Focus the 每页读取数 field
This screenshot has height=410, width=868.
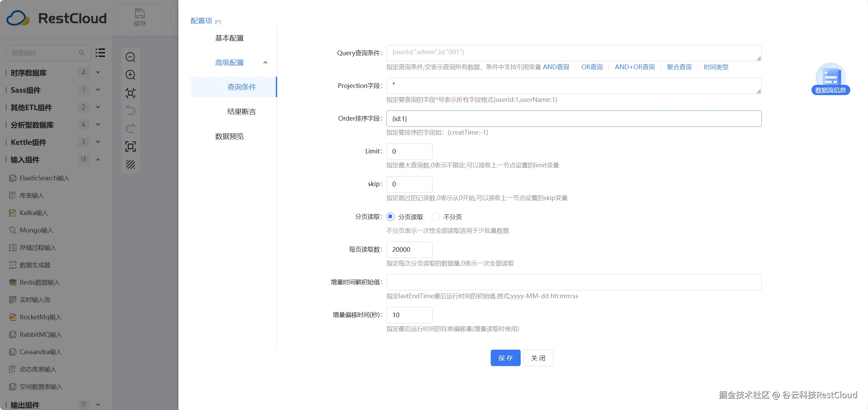coord(409,249)
